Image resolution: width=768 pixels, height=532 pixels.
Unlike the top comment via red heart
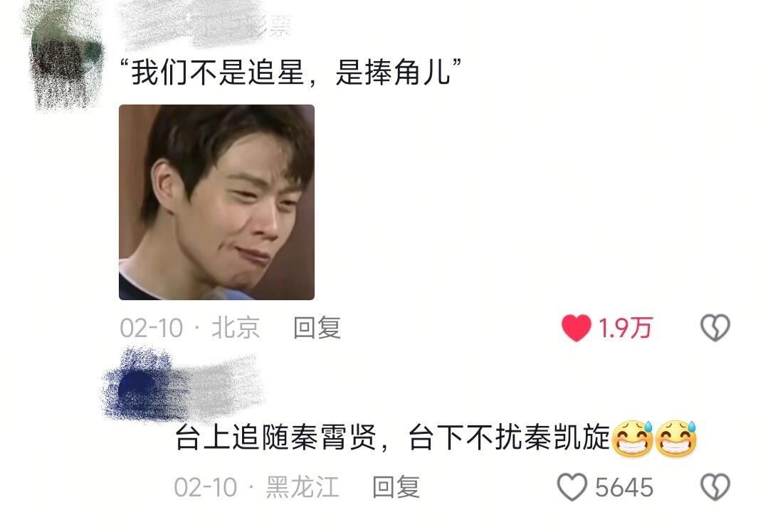pyautogui.click(x=576, y=328)
